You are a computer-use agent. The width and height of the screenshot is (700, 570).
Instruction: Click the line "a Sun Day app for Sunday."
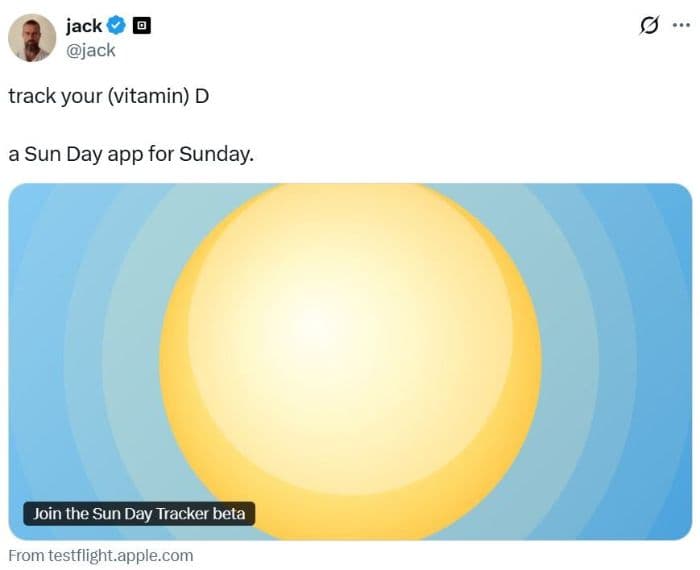coord(130,156)
